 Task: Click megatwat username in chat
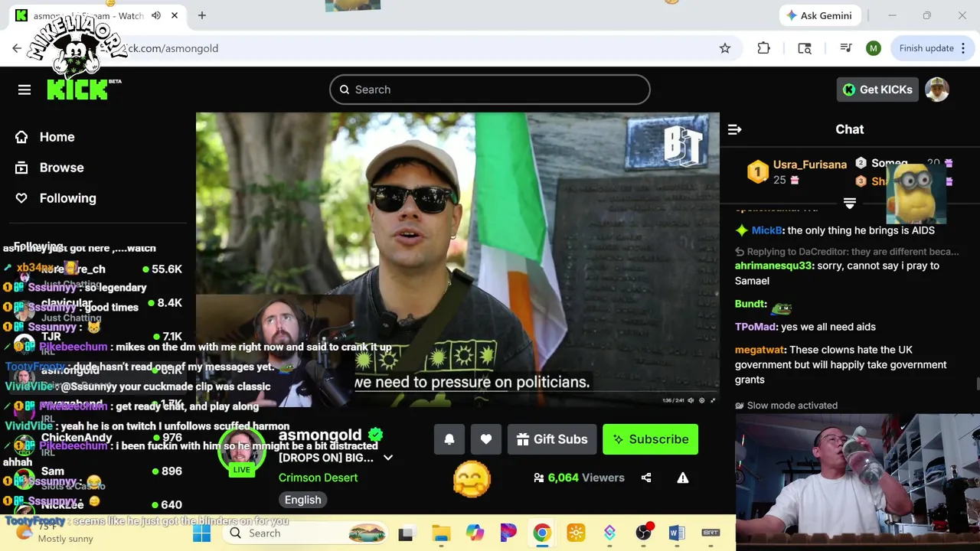click(x=759, y=350)
